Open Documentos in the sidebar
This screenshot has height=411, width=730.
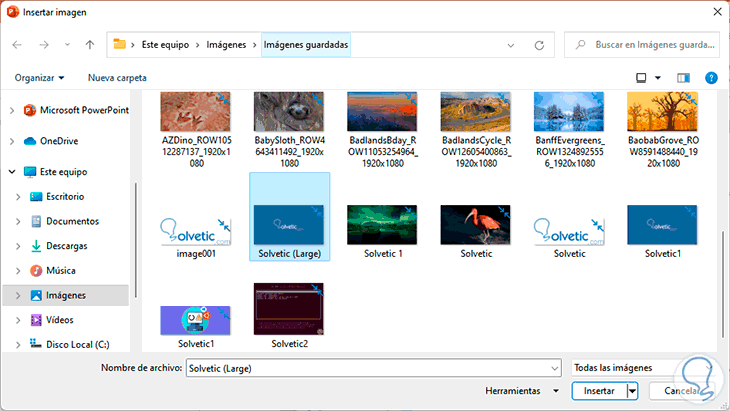point(64,221)
